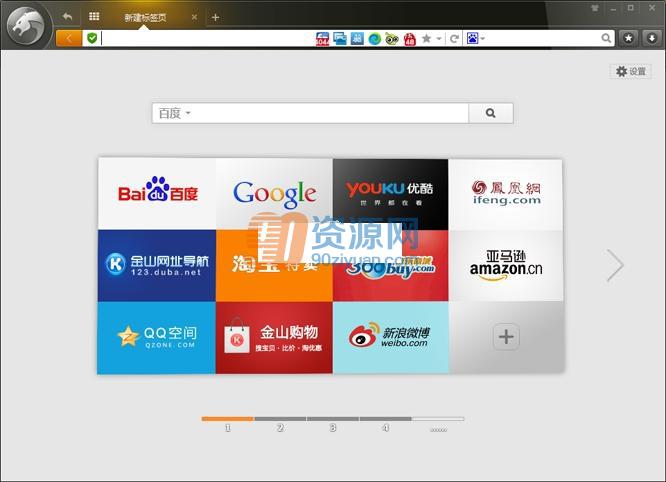
Task: Close the 新建标签页 tab
Action: pyautogui.click(x=194, y=17)
